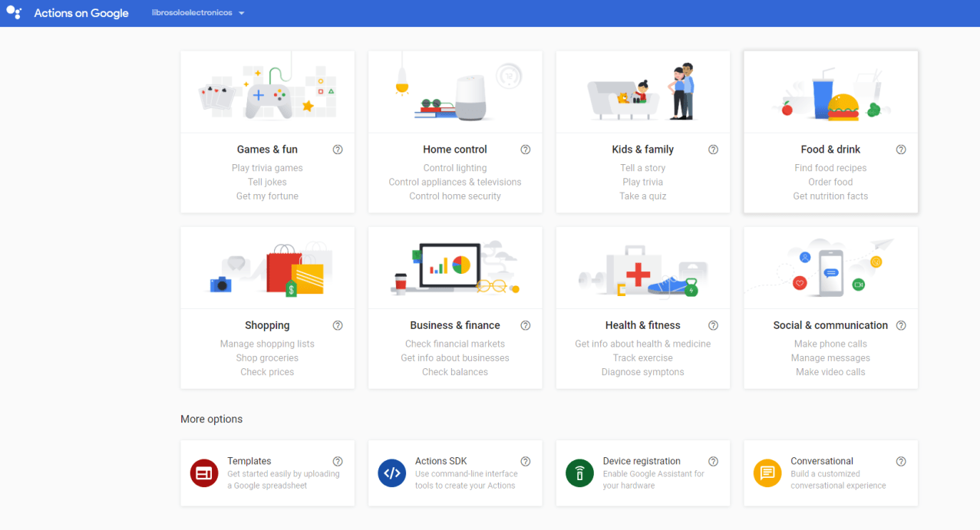The height and width of the screenshot is (530, 980).
Task: Select the Device registration icon
Action: click(x=579, y=473)
